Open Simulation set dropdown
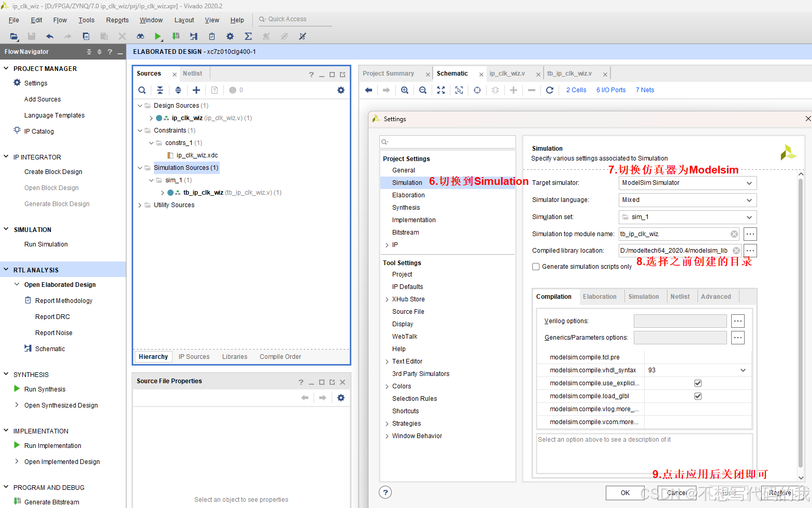The image size is (812, 508). pos(688,217)
